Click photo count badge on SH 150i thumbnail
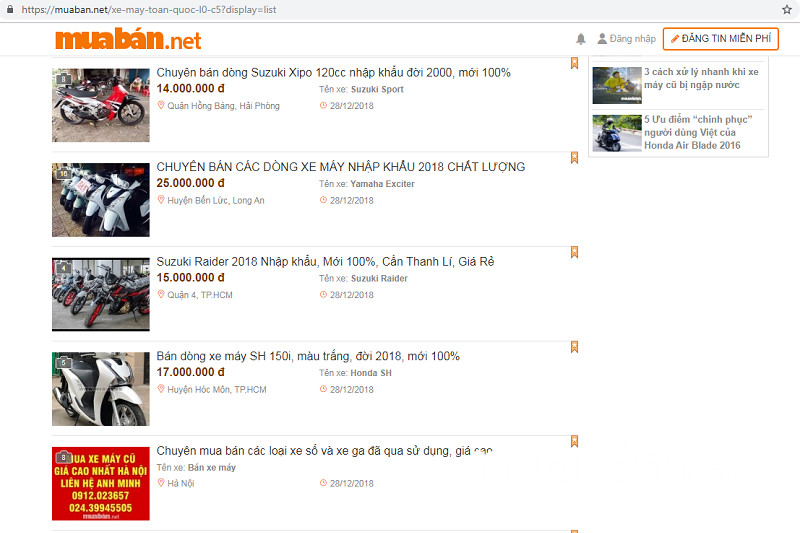 point(63,362)
